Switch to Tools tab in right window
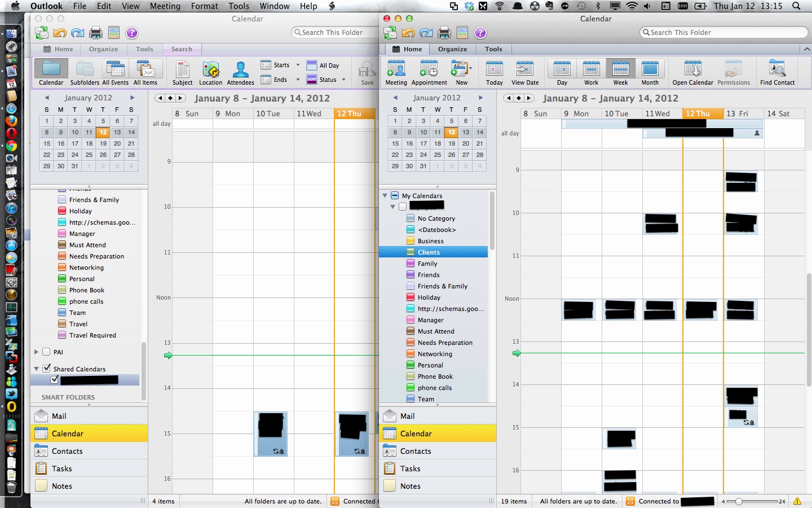 [493, 49]
